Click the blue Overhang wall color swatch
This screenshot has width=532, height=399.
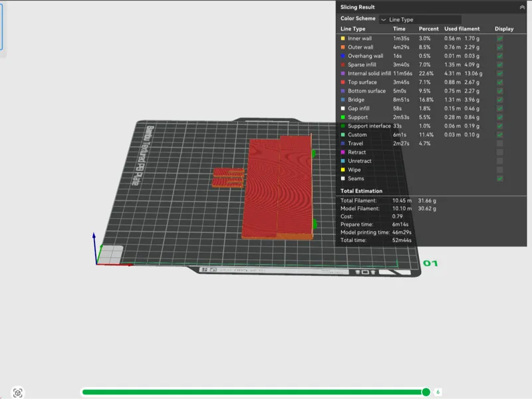tap(342, 56)
